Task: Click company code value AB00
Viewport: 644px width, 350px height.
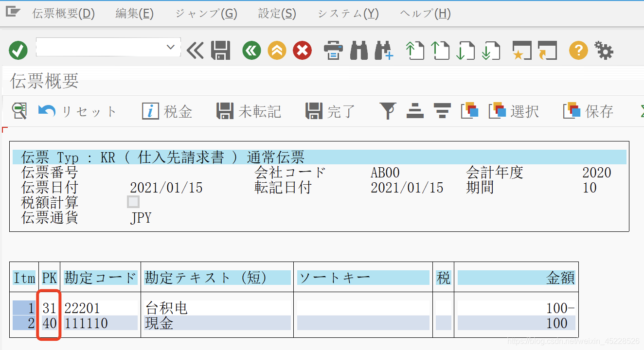Action: coord(385,173)
